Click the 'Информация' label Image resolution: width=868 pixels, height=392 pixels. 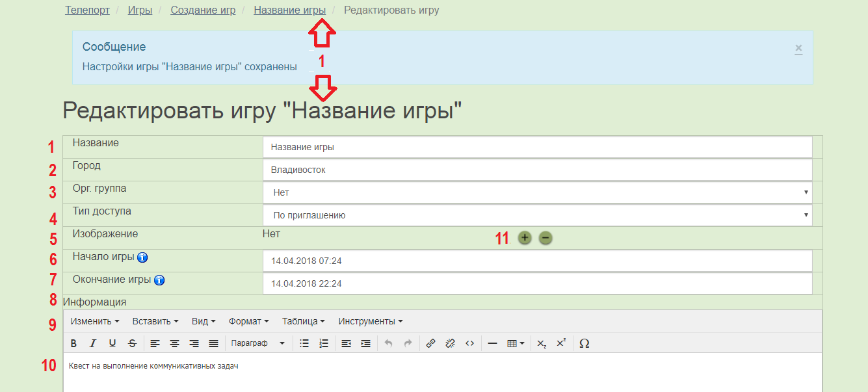point(94,302)
